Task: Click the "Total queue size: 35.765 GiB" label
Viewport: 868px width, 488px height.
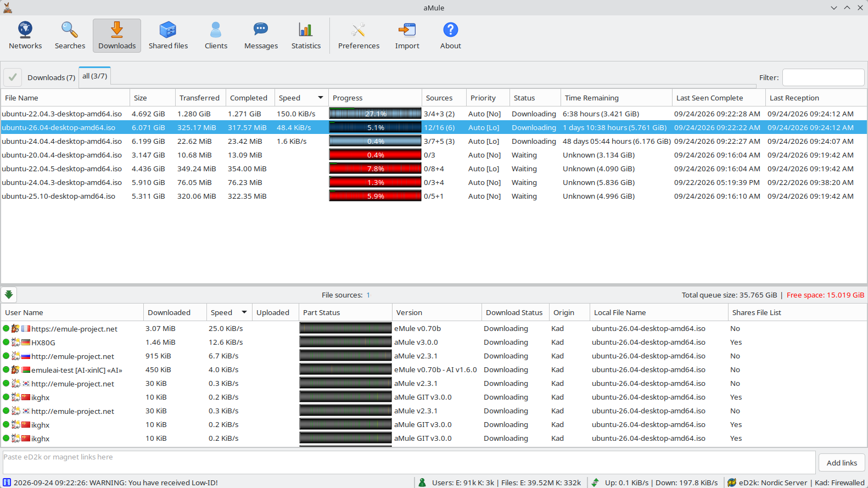Action: 729,295
